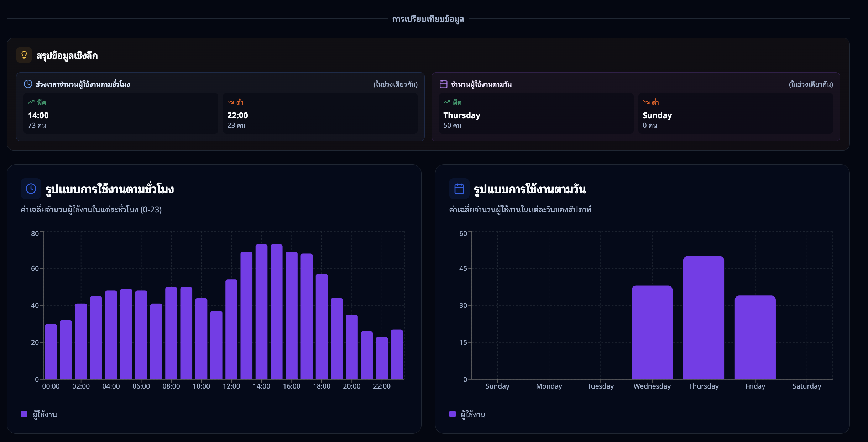This screenshot has width=868, height=442.
Task: Click the Wednesday bar in daily chart
Action: point(652,332)
